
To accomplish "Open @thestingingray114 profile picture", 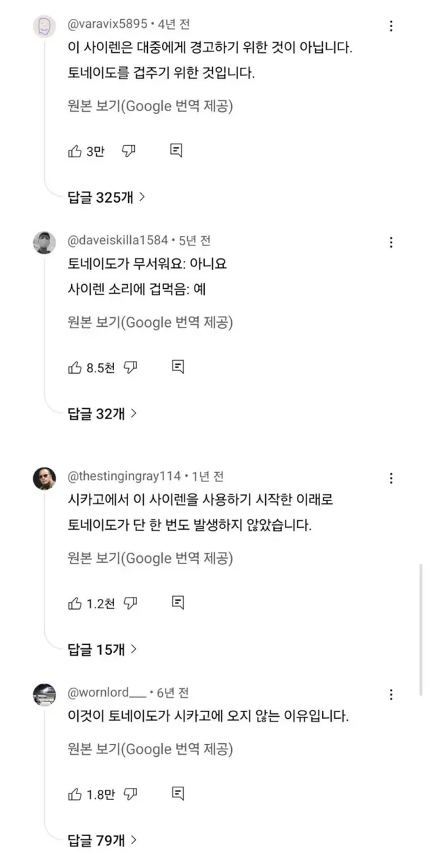I will (x=45, y=479).
